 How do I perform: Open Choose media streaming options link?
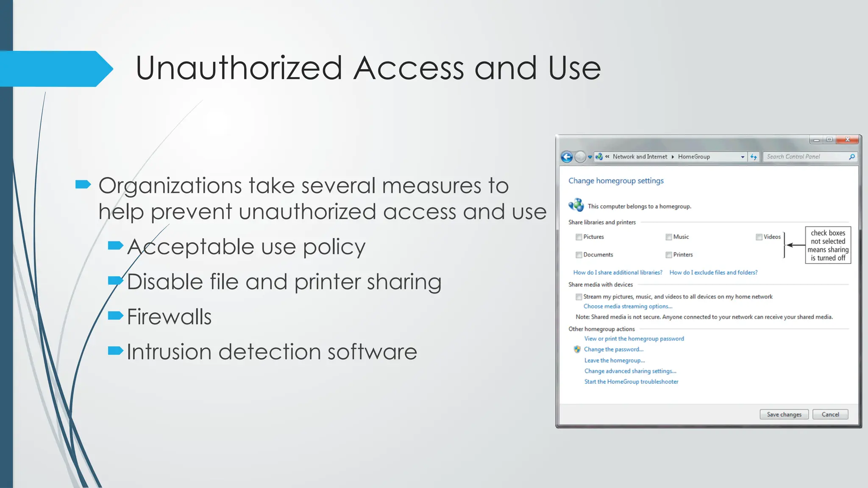click(x=628, y=306)
